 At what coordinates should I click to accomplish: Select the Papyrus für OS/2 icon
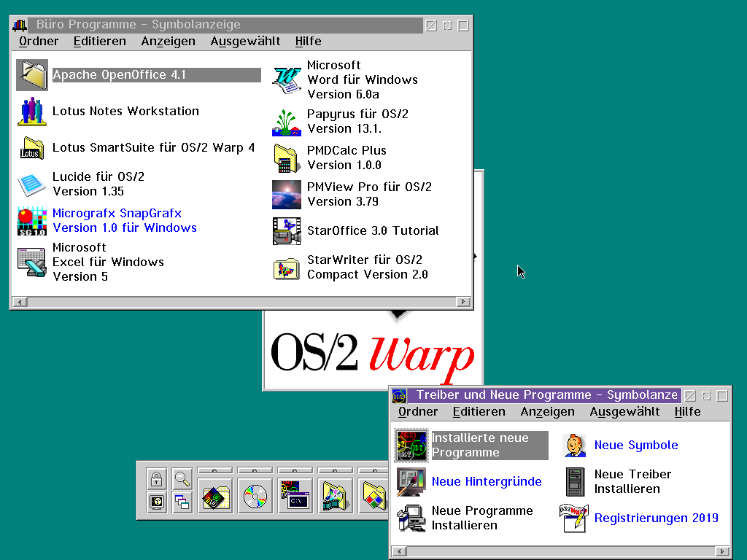pos(286,122)
